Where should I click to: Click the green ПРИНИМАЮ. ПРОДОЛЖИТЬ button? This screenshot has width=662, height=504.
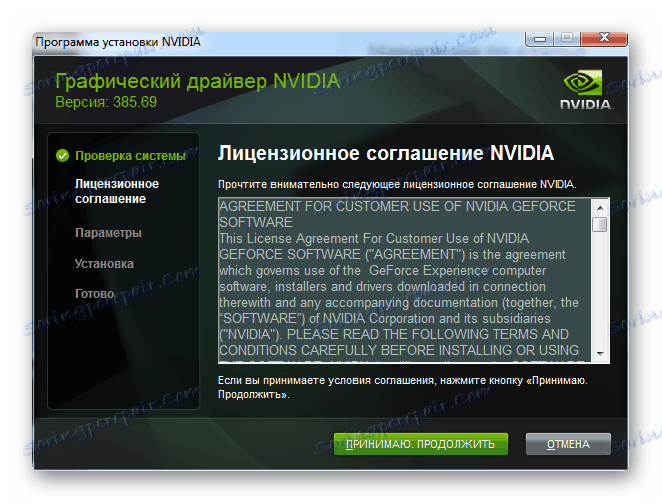click(x=421, y=444)
